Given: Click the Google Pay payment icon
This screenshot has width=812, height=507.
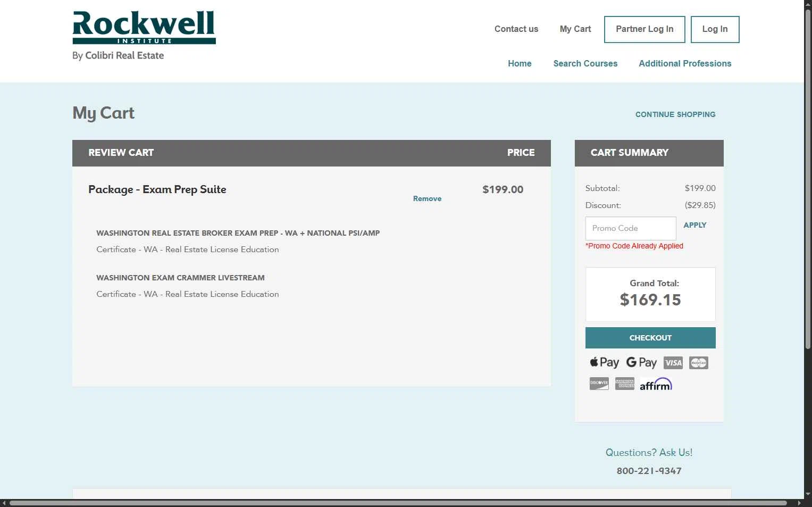Looking at the screenshot, I should 641,362.
